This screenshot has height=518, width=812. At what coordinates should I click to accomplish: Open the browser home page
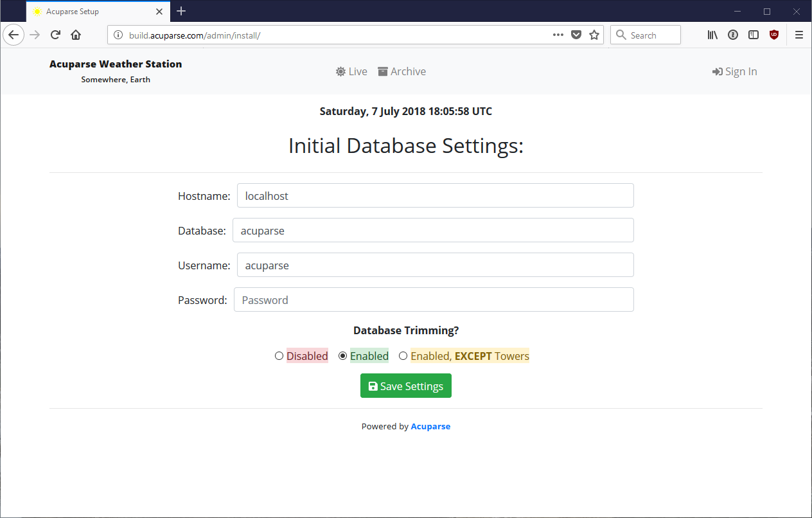coord(76,35)
